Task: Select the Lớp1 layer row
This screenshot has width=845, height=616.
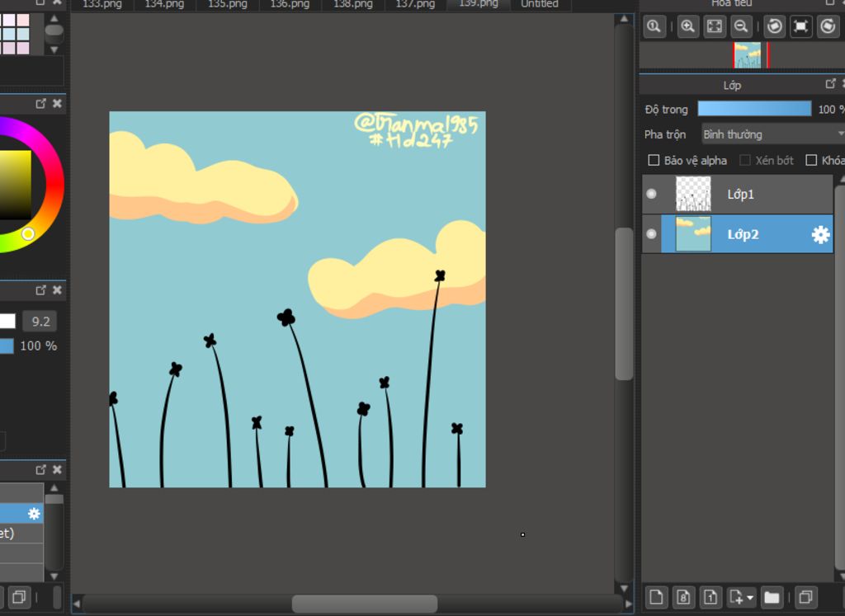Action: click(737, 194)
